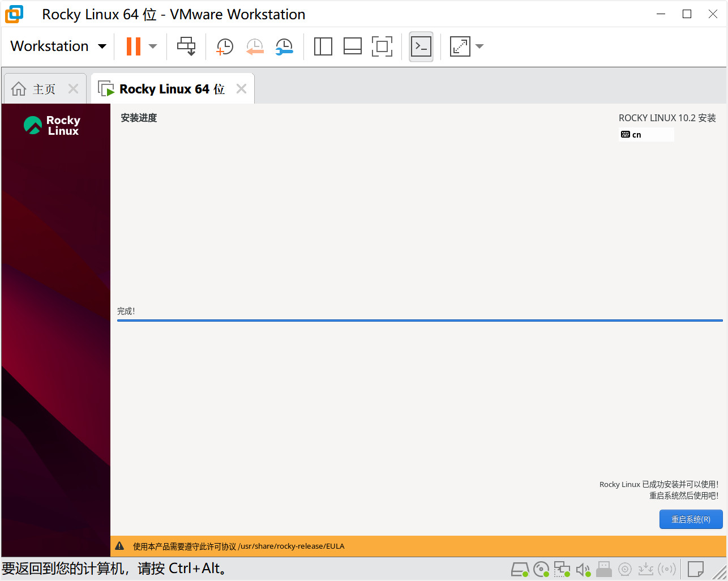Open the Workstation menu dropdown
Image resolution: width=728 pixels, height=581 pixels.
tap(58, 46)
